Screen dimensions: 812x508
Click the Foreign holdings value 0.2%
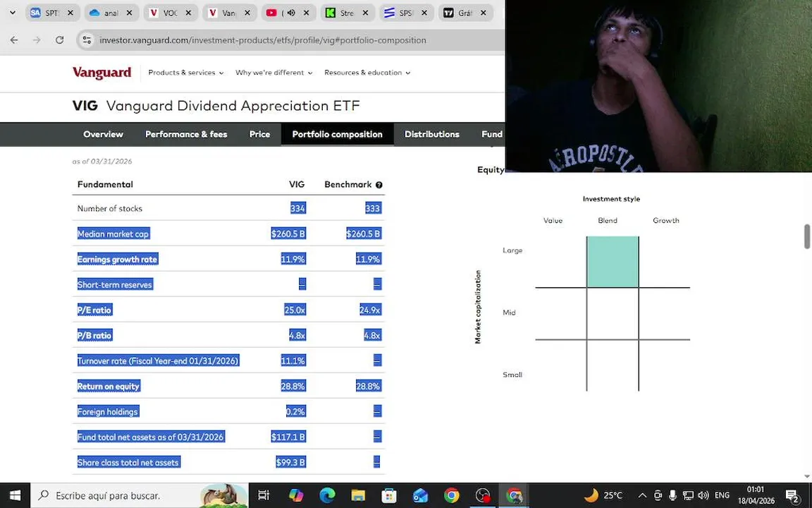point(296,411)
